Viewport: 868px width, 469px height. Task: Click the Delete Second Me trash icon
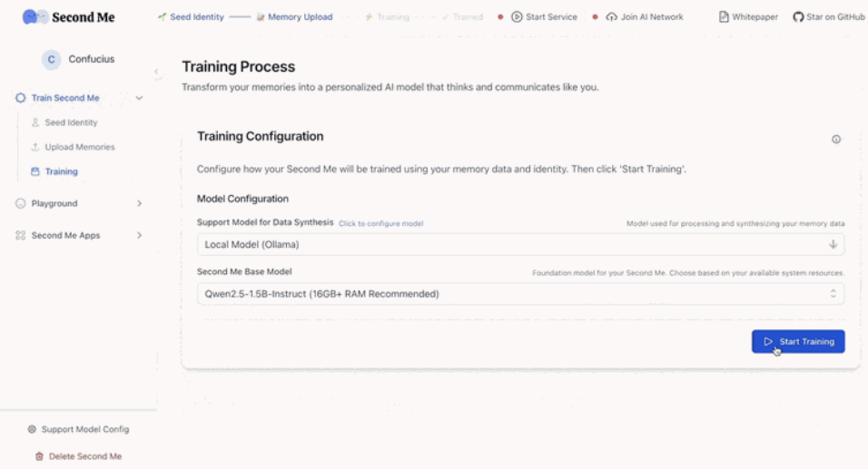click(39, 456)
